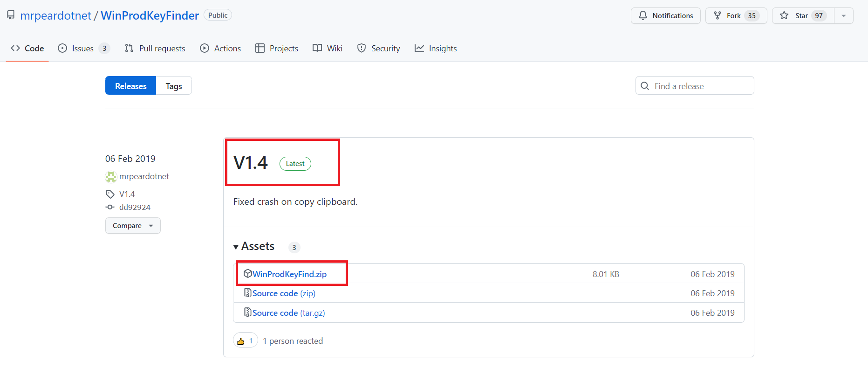Download Source code (tar.gz)
This screenshot has height=369, width=868.
[289, 313]
